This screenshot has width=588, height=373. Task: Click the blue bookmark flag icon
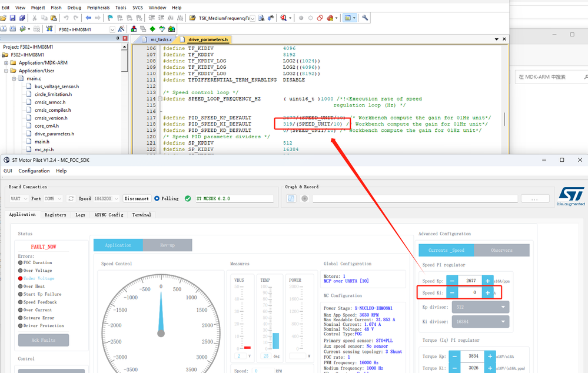tap(110, 18)
